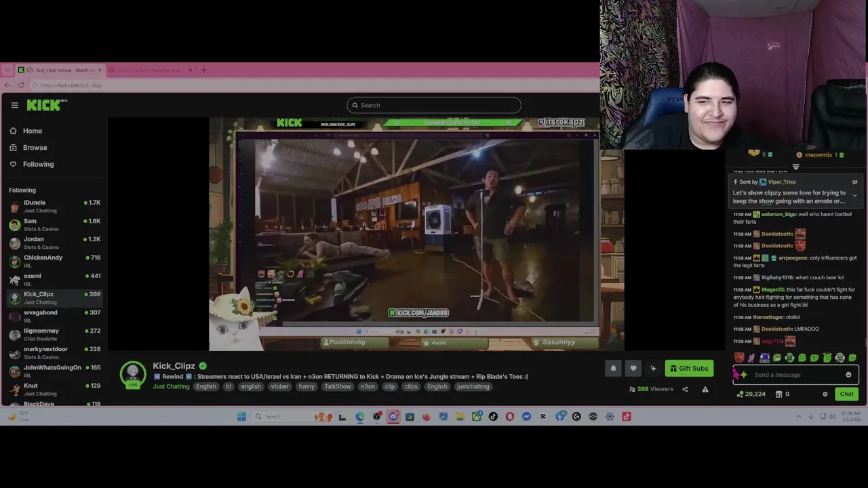Click the first face emote in quick row
This screenshot has width=868, height=488.
739,358
